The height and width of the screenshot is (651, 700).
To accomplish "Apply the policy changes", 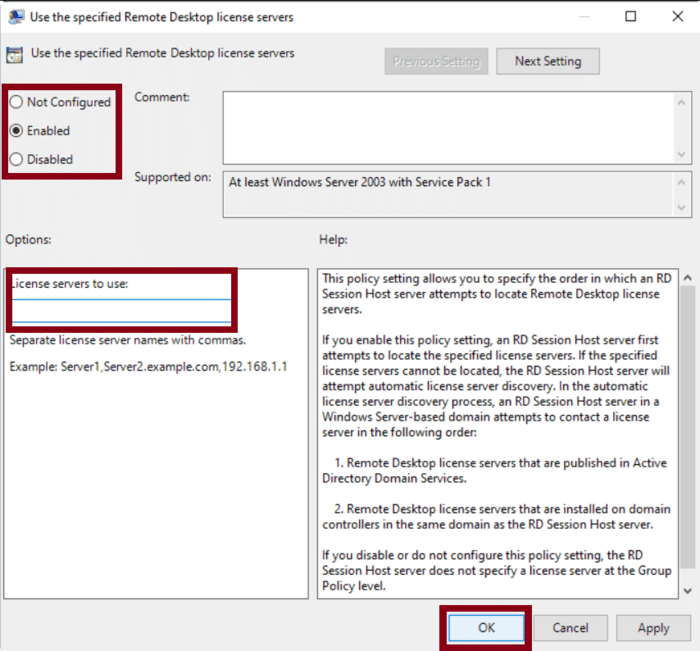I will 653,628.
